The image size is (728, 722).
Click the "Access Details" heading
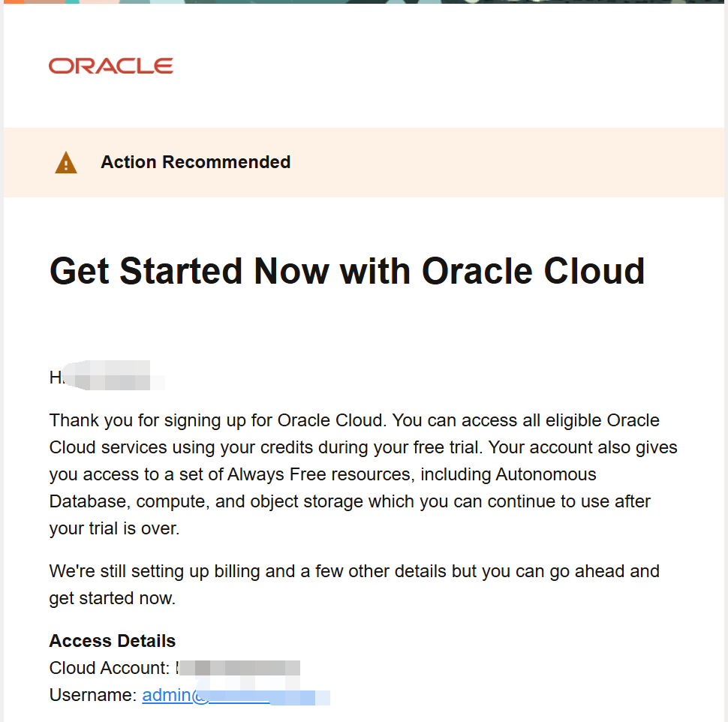coord(113,641)
